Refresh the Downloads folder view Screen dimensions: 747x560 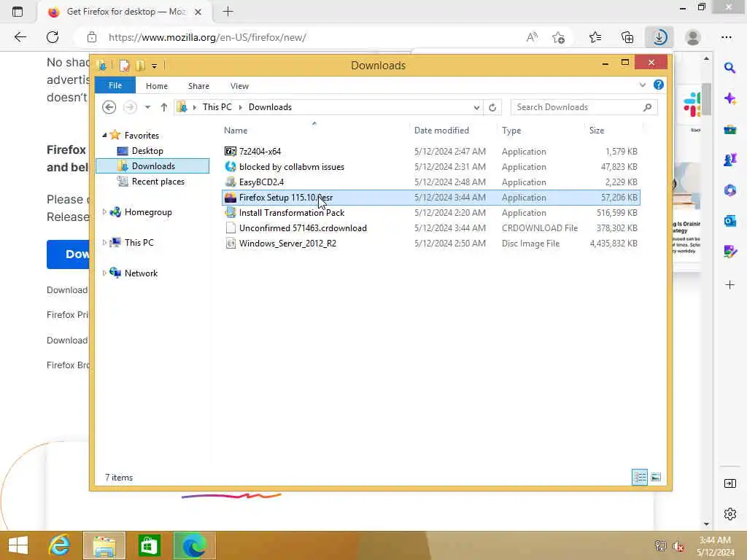(x=492, y=108)
